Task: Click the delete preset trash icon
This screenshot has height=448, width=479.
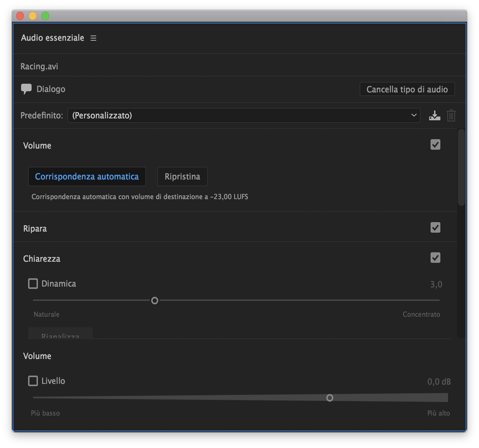Action: [x=451, y=115]
